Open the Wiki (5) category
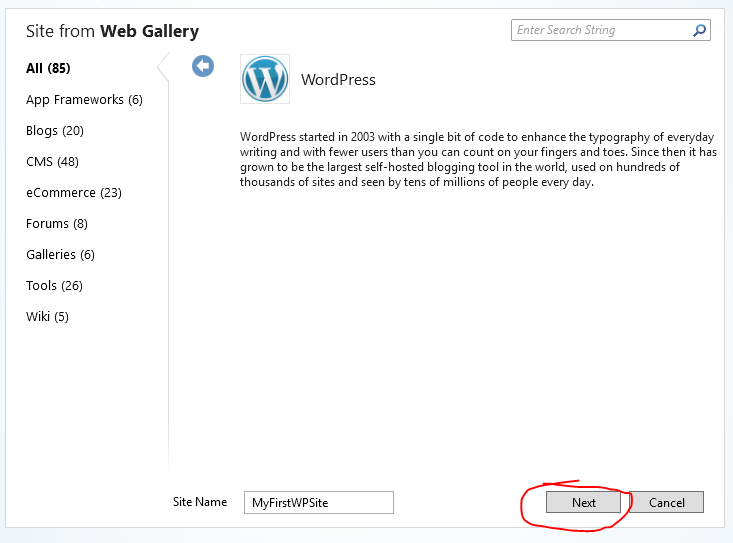Viewport: 733px width, 543px height. tap(47, 317)
